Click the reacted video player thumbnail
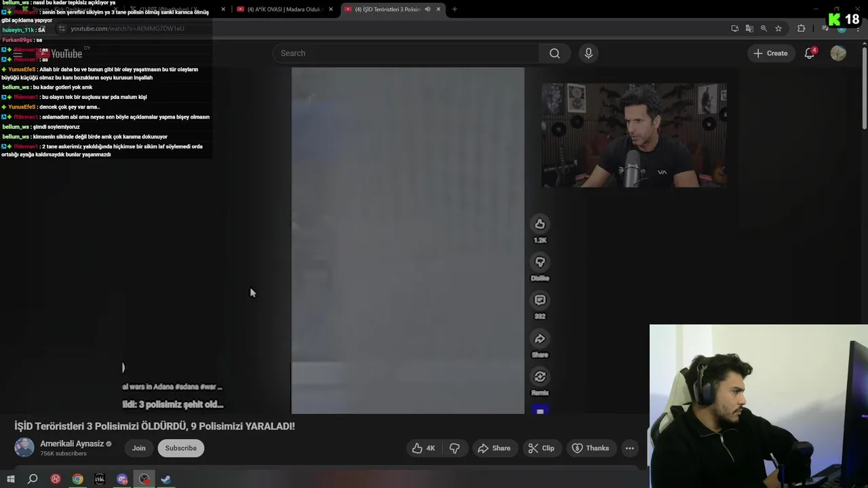 633,135
